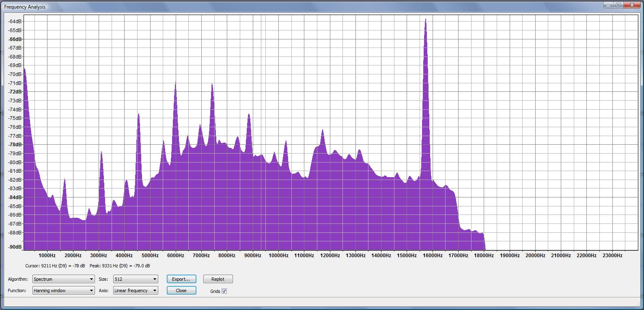This screenshot has width=644, height=310.
Task: Click the 23000Hz frequency axis label
Action: click(612, 256)
